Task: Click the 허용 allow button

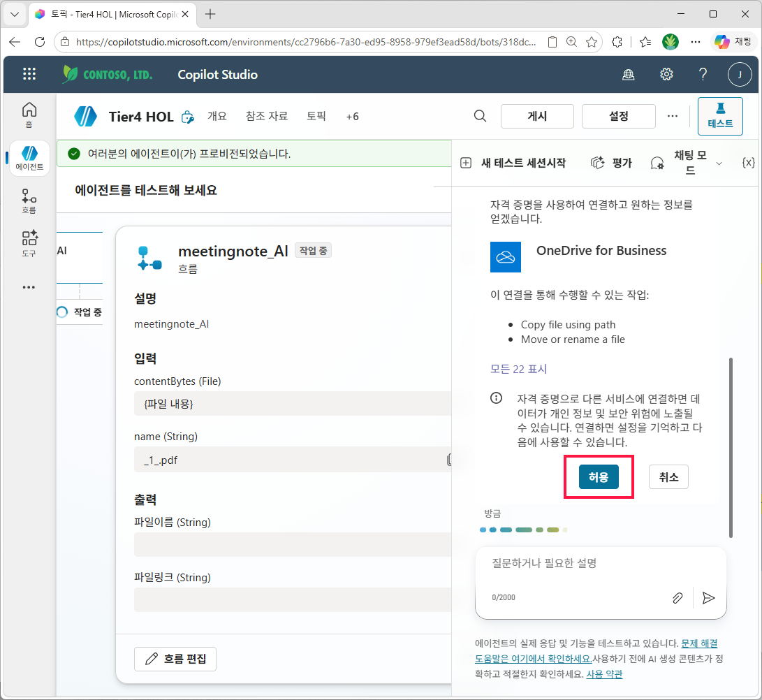Action: click(x=599, y=477)
